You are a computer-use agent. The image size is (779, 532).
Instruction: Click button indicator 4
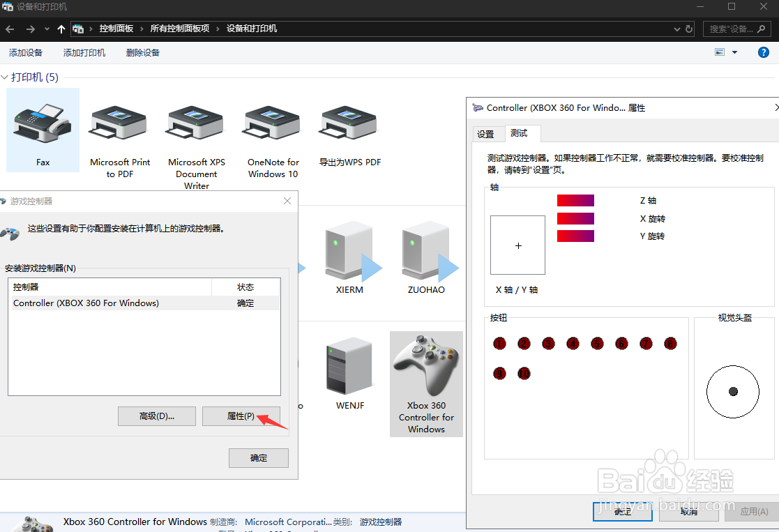[x=573, y=343]
